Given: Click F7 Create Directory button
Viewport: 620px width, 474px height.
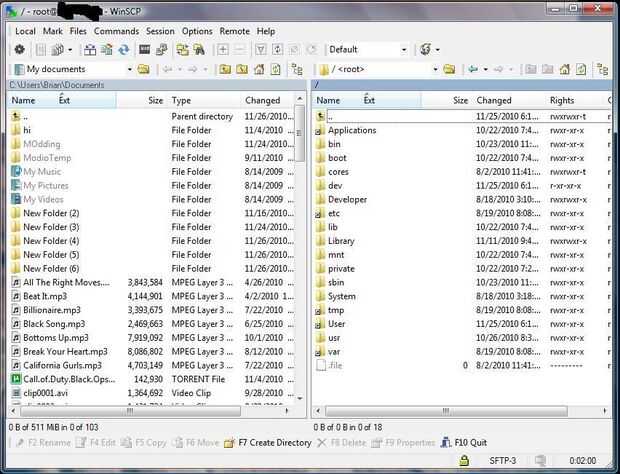Looking at the screenshot, I should (268, 443).
